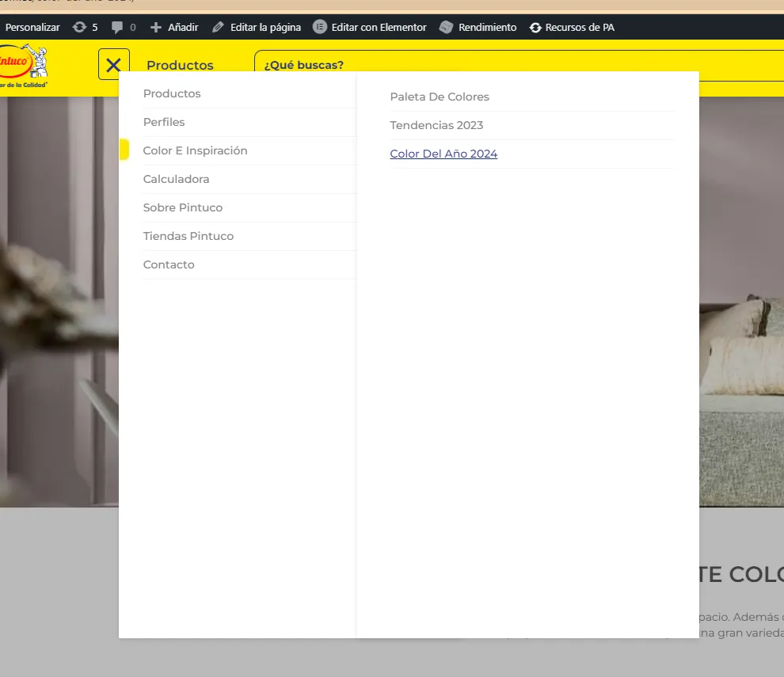Viewport: 784px width, 677px height.
Task: Follow the Color Del Año 2024 link
Action: pos(443,154)
